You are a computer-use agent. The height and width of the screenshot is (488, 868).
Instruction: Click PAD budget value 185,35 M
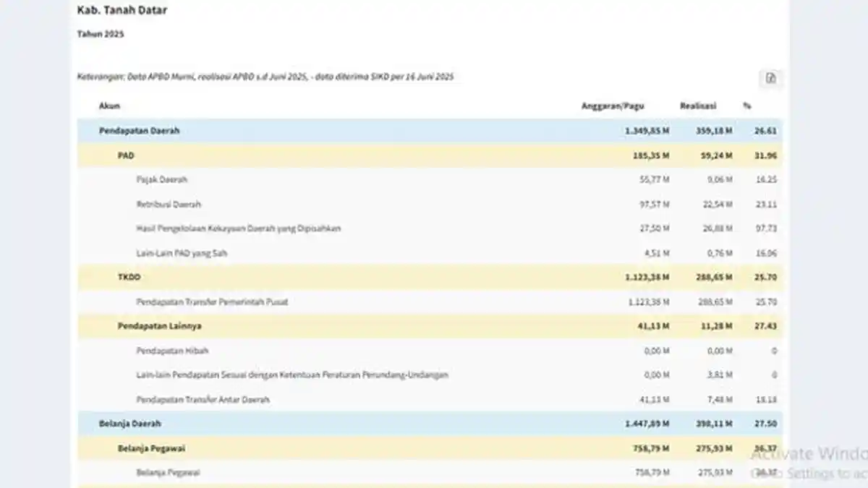(x=651, y=155)
